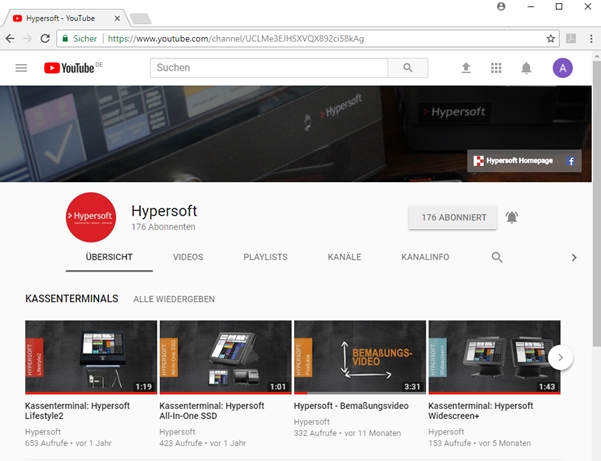Click the search magnifier button
601x461 pixels.
(408, 68)
